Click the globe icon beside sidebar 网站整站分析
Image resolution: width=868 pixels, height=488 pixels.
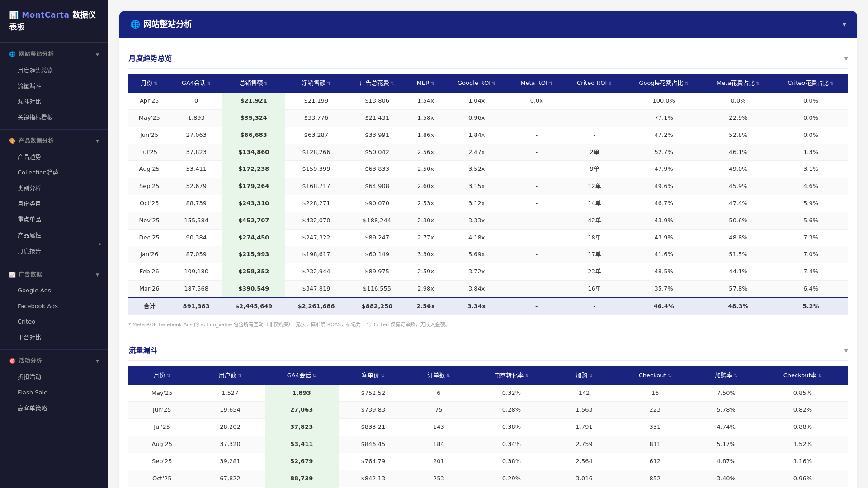[12, 54]
